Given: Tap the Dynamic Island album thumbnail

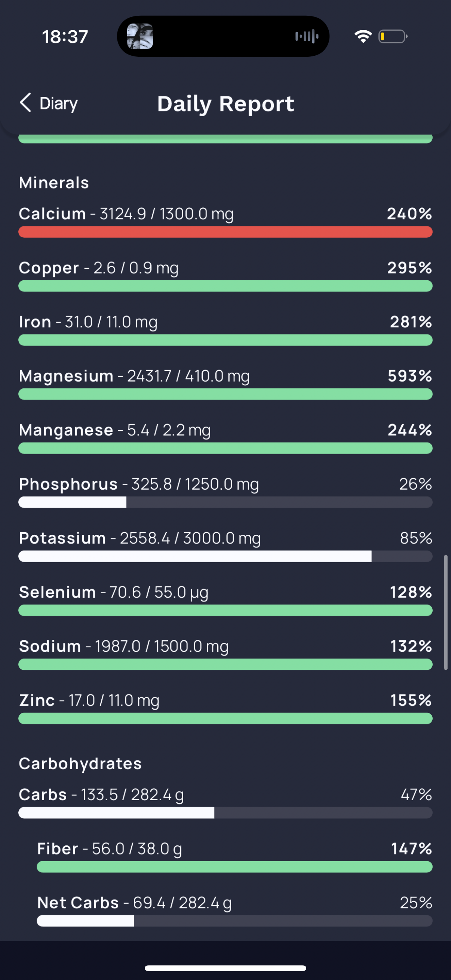Looking at the screenshot, I should (x=140, y=37).
